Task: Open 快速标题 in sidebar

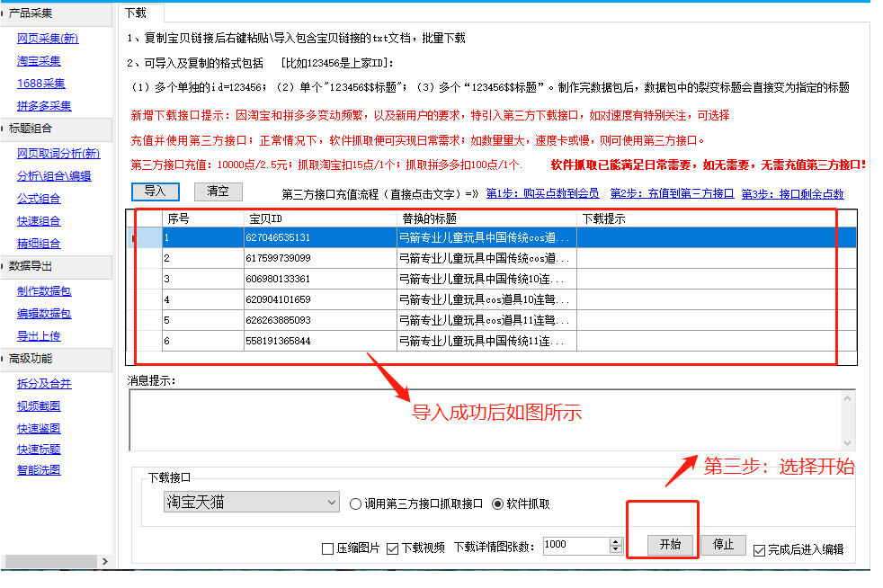Action: (x=39, y=450)
